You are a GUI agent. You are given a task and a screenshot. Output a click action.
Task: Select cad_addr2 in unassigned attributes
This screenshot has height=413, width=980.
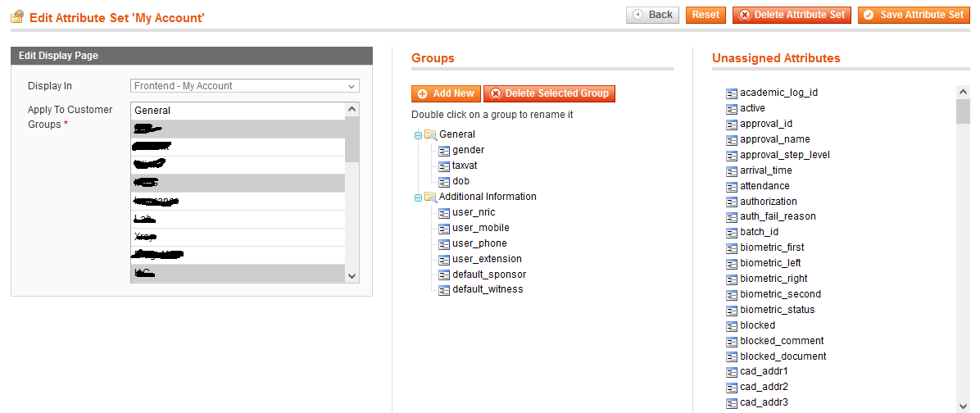(765, 387)
